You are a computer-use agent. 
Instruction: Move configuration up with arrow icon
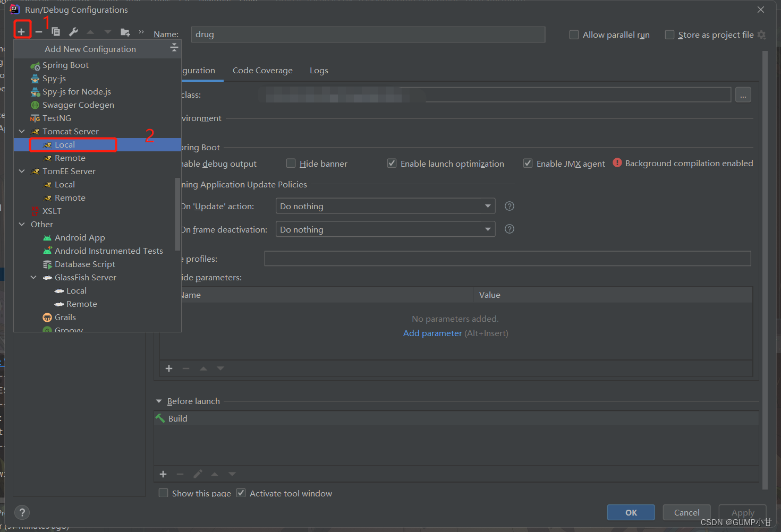pyautogui.click(x=90, y=32)
